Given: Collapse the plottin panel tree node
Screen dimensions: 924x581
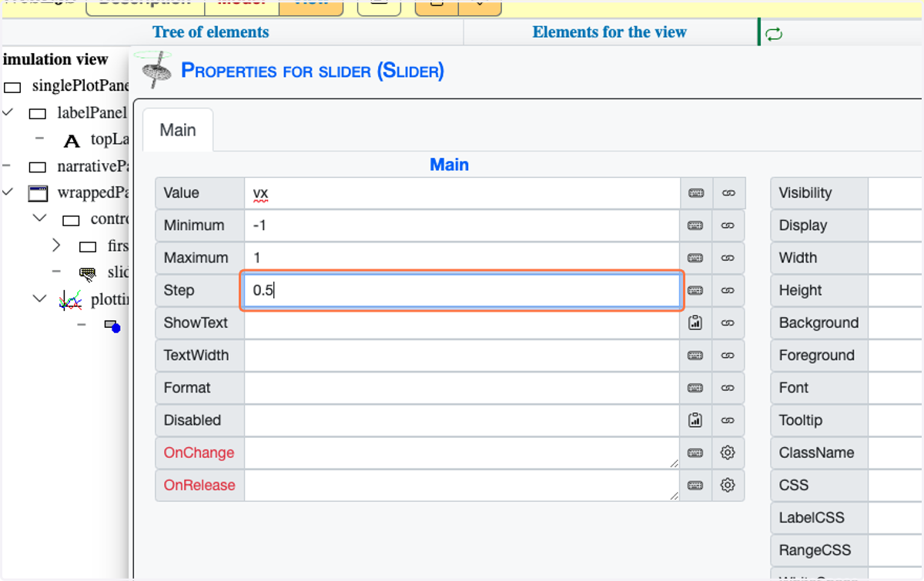Looking at the screenshot, I should 40,298.
